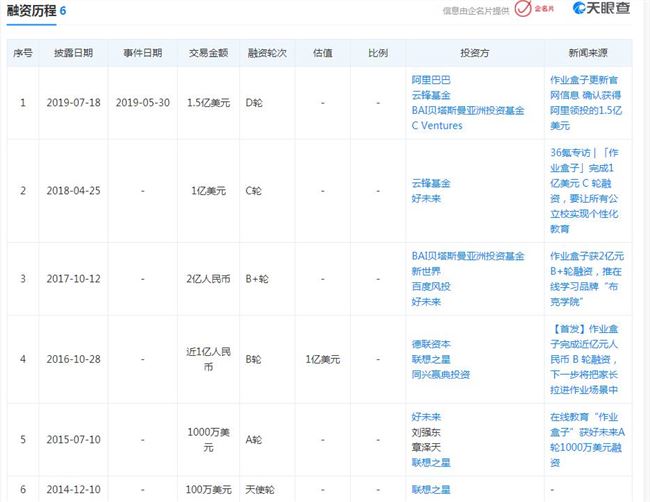Click the 新闻来源 column header
The image size is (650, 502).
pyautogui.click(x=588, y=53)
